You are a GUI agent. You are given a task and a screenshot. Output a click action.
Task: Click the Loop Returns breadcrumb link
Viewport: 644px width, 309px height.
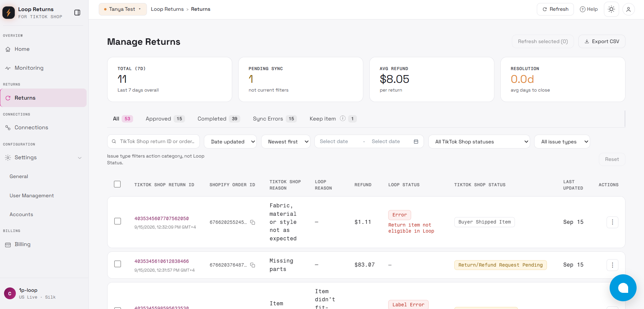(x=167, y=9)
